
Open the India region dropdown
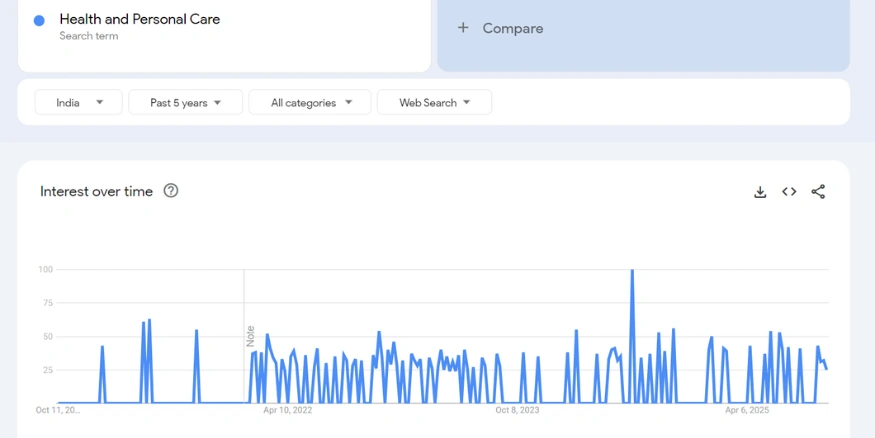coord(79,102)
